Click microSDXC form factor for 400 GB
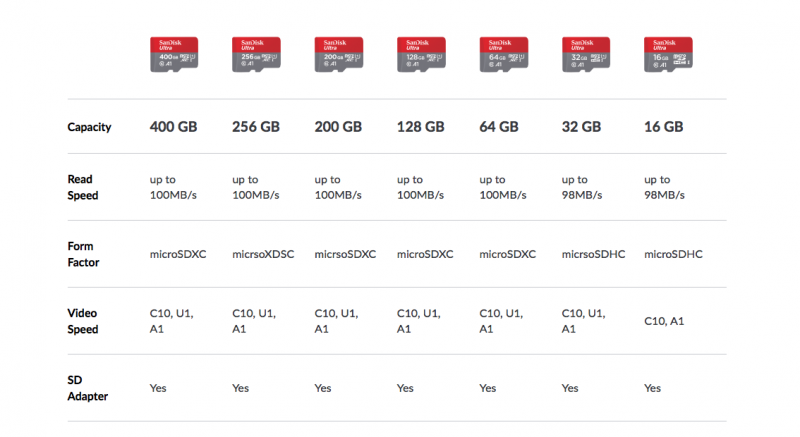The height and width of the screenshot is (437, 800). tap(178, 254)
